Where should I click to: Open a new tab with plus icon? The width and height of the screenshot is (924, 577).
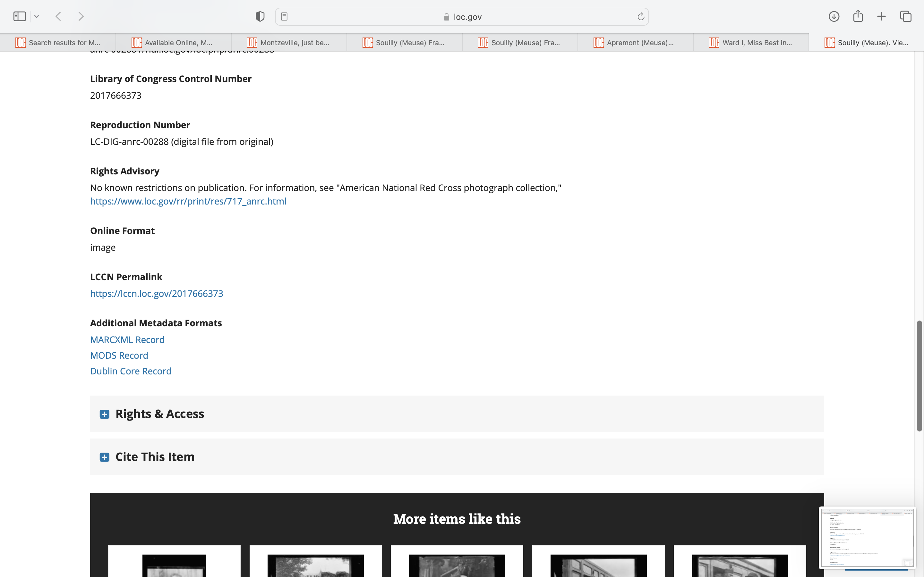(881, 16)
